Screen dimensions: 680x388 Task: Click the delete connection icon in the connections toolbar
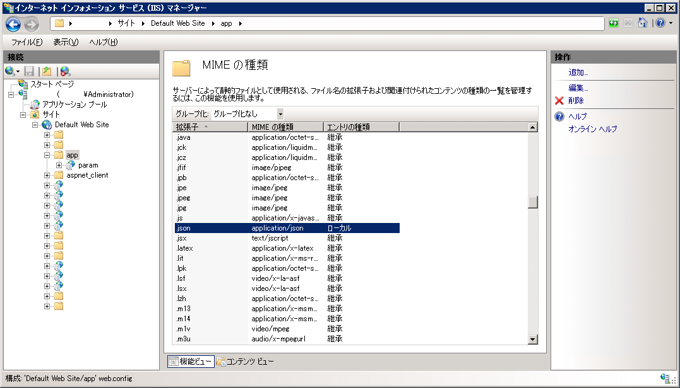coord(65,71)
